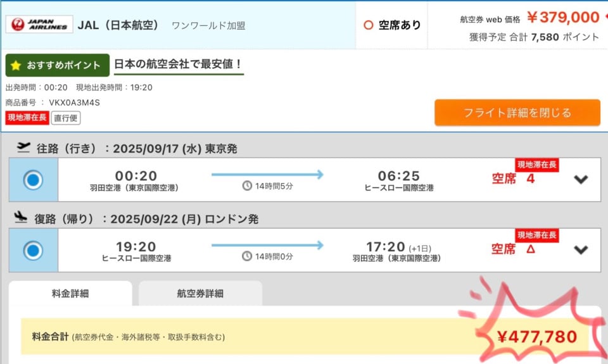
Task: Click the clock icon next to 14時間0分
Action: pos(247,256)
